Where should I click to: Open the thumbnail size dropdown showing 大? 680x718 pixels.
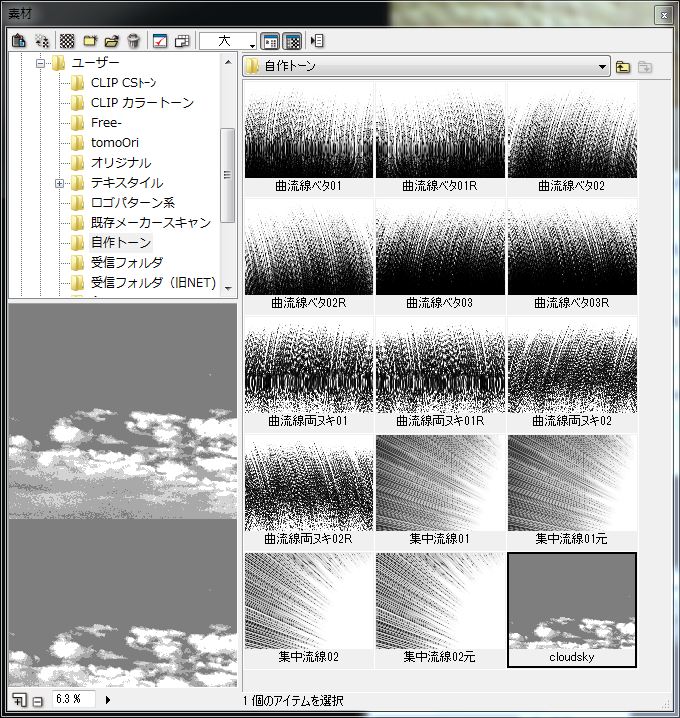point(228,41)
